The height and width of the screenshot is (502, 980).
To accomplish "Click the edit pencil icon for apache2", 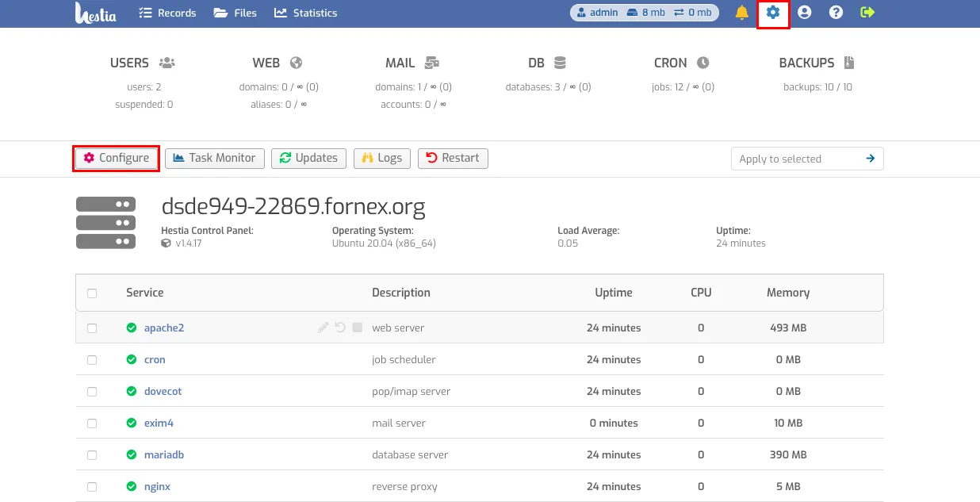I will tap(323, 328).
